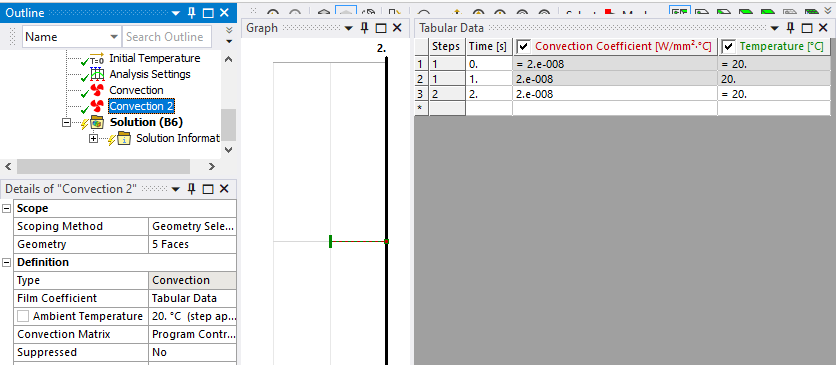Screen dimensions: 836x365
Task: Expand the Solution Information tree node
Action: 94,139
